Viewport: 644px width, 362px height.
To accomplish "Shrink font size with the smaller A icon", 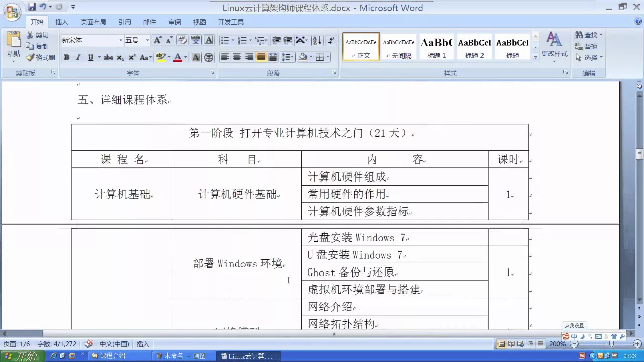I will (169, 40).
